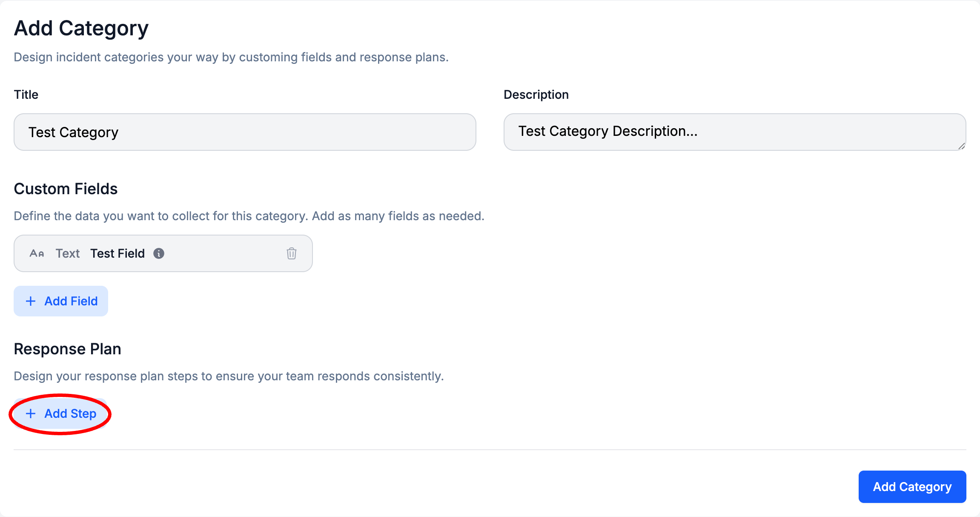Click the plus icon in Add Step

coord(31,414)
